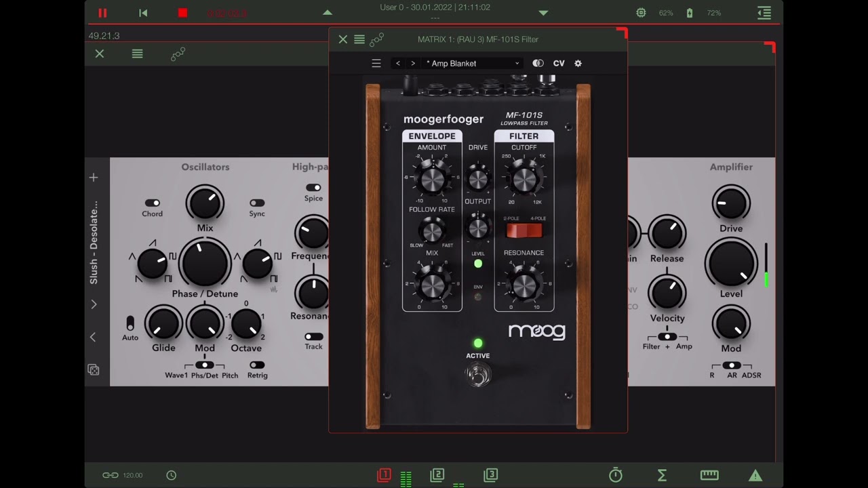Set the Wave1 Phs/Det Pitch selector
This screenshot has width=868, height=488.
204,365
